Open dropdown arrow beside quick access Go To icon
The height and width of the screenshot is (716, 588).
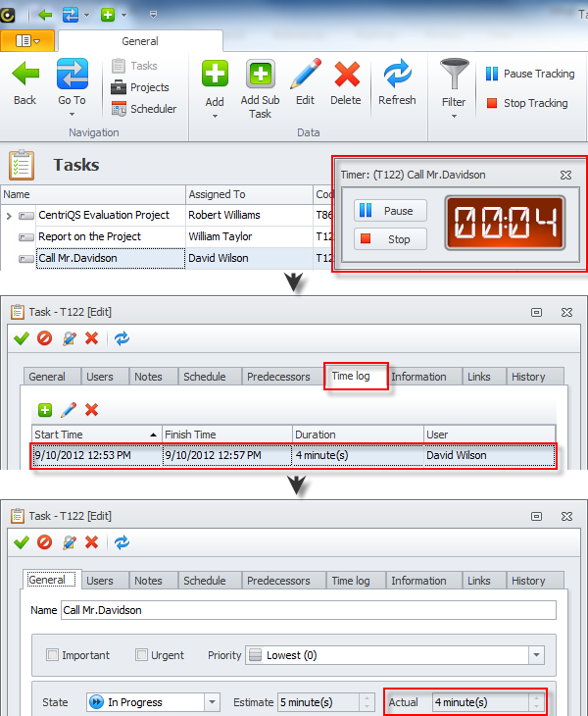pos(86,15)
